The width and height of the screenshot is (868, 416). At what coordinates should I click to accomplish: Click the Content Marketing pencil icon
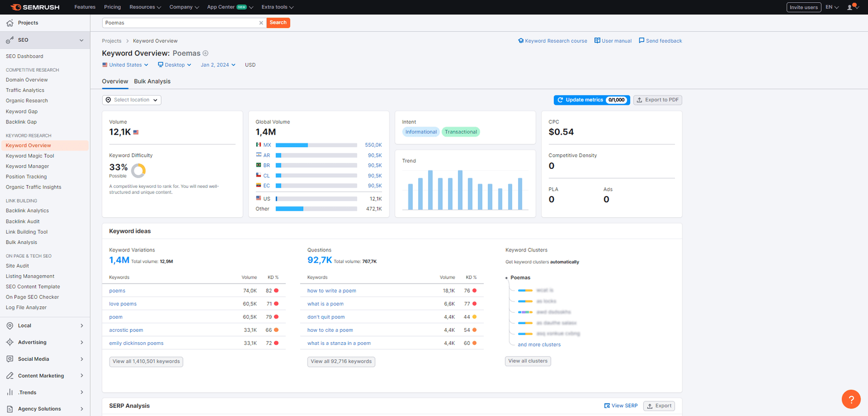[x=10, y=376]
